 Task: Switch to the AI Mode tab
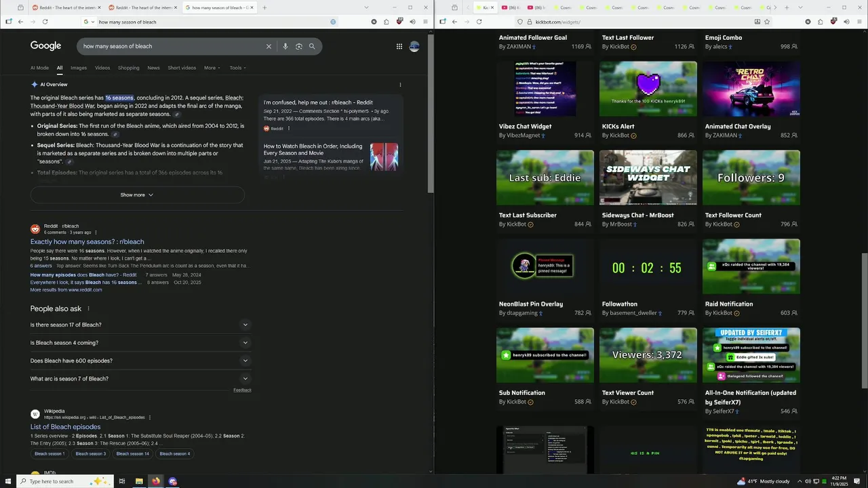coord(39,68)
